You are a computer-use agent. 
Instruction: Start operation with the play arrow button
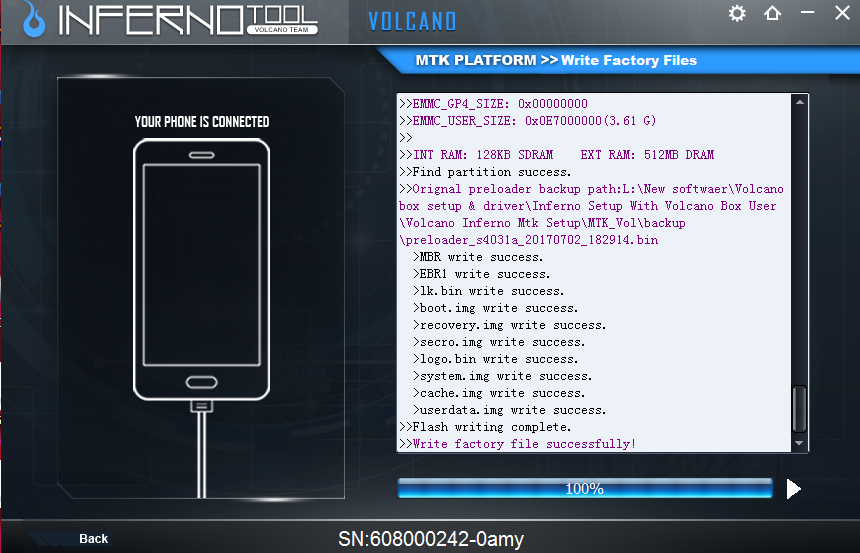coord(793,489)
